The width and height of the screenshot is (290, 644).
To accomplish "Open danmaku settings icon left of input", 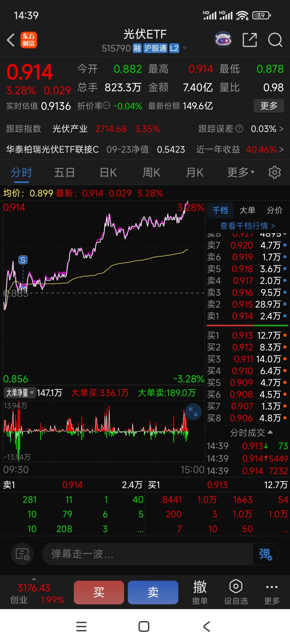I will (x=22, y=554).
